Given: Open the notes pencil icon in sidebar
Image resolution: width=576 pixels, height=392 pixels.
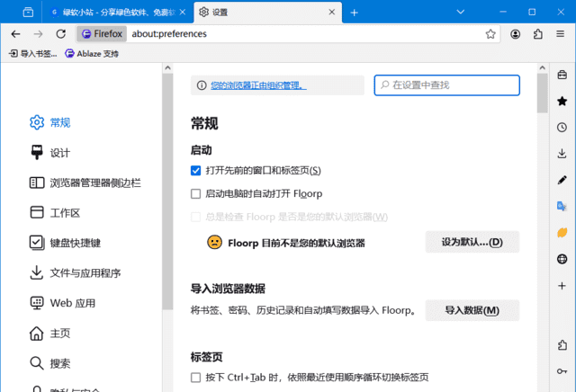Looking at the screenshot, I should [562, 180].
